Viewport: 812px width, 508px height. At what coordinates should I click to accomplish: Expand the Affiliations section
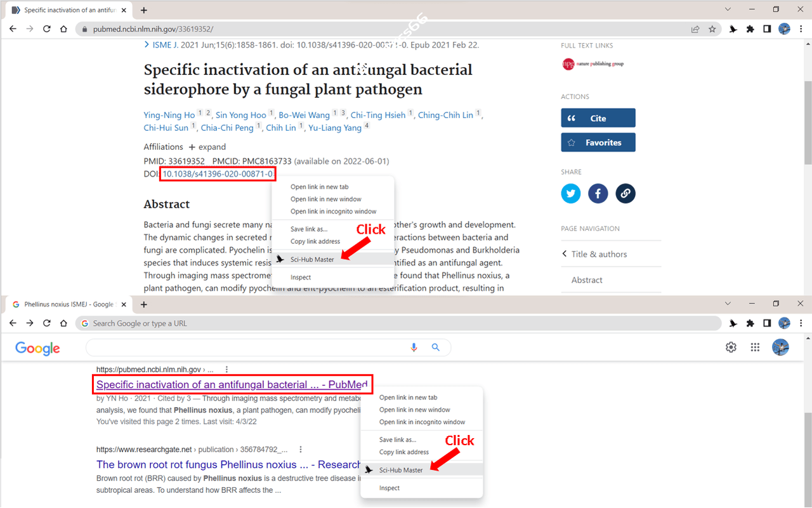click(207, 147)
